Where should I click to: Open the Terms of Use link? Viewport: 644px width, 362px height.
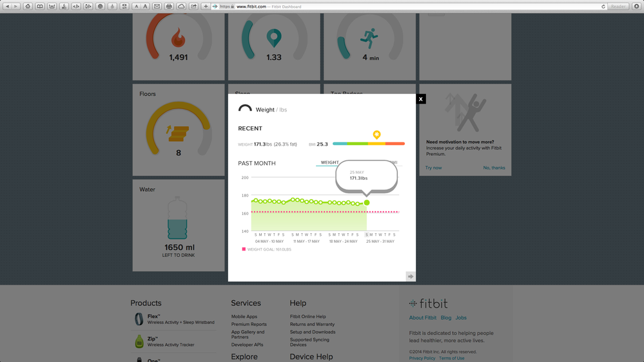tap(452, 358)
